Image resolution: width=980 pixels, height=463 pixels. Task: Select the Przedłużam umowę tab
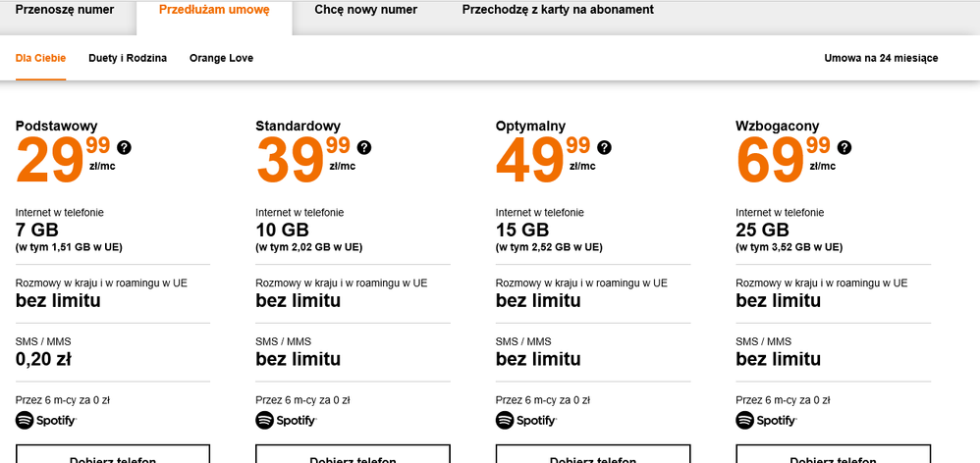click(x=213, y=11)
